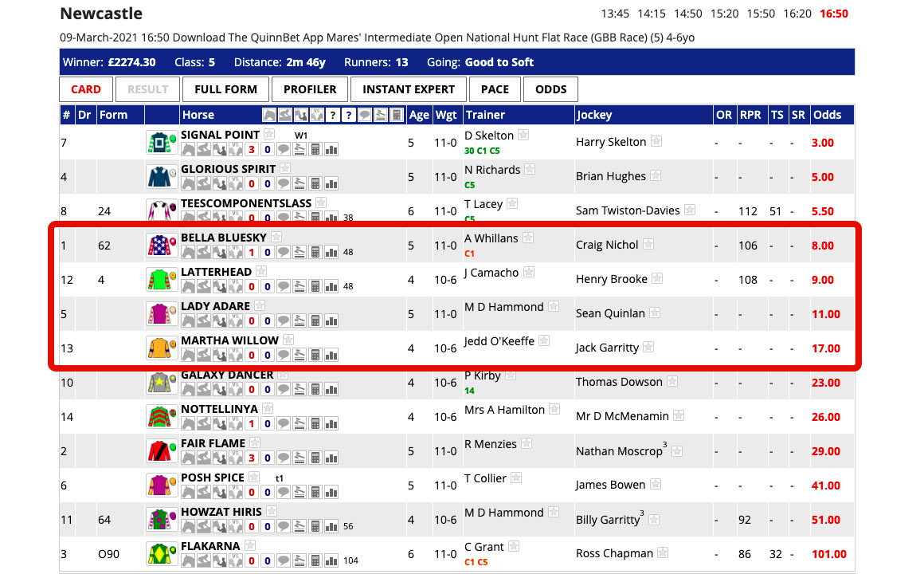The image size is (924, 574).
Task: Toggle favourite star for jockey Brian Hughes
Action: tap(656, 175)
